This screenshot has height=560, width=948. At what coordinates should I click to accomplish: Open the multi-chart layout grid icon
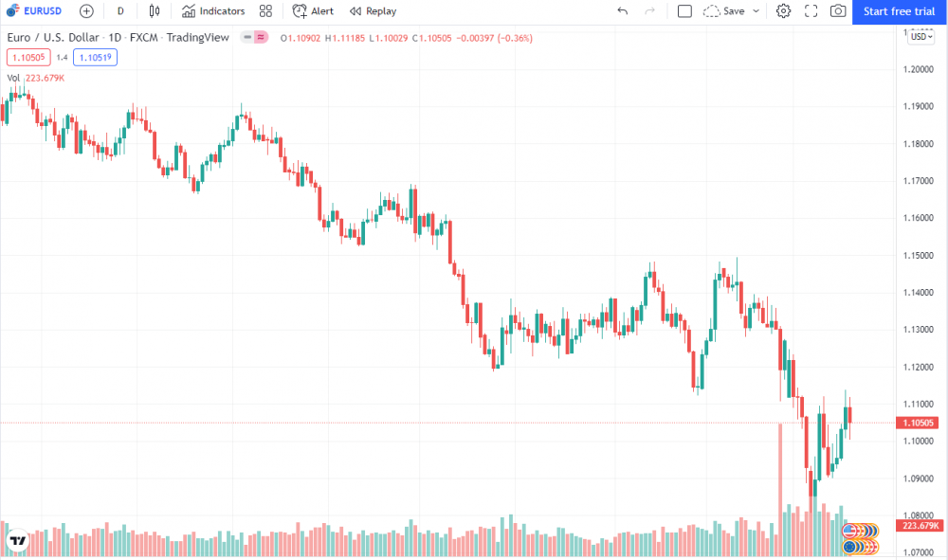(264, 11)
